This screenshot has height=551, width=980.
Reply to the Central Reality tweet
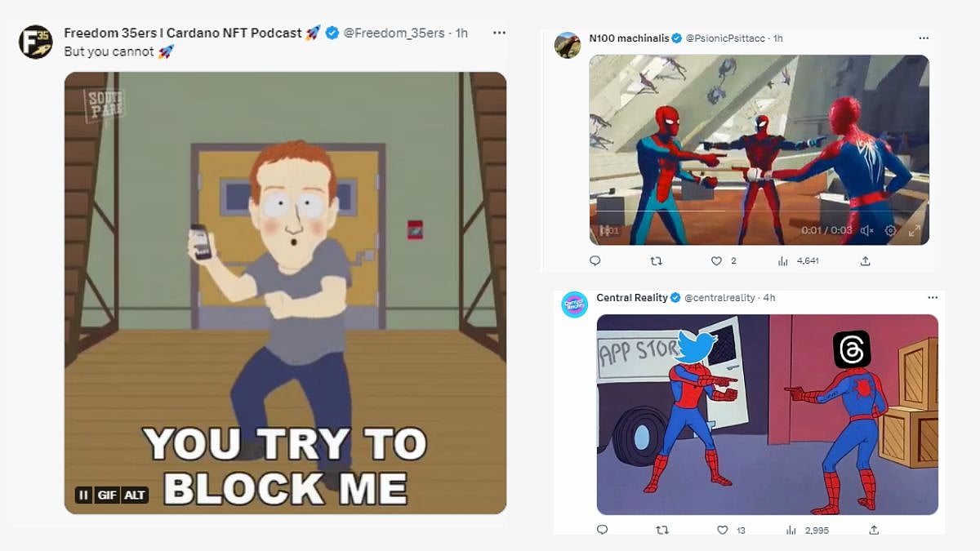pyautogui.click(x=602, y=530)
